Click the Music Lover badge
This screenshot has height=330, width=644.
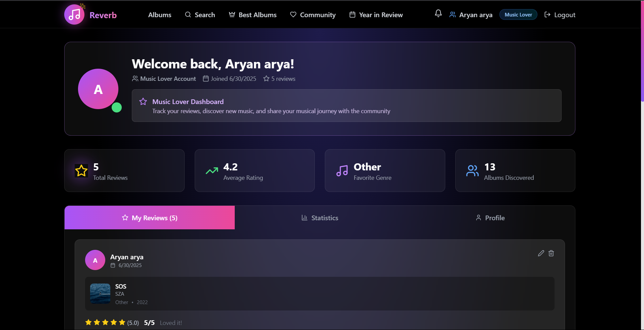pos(518,14)
